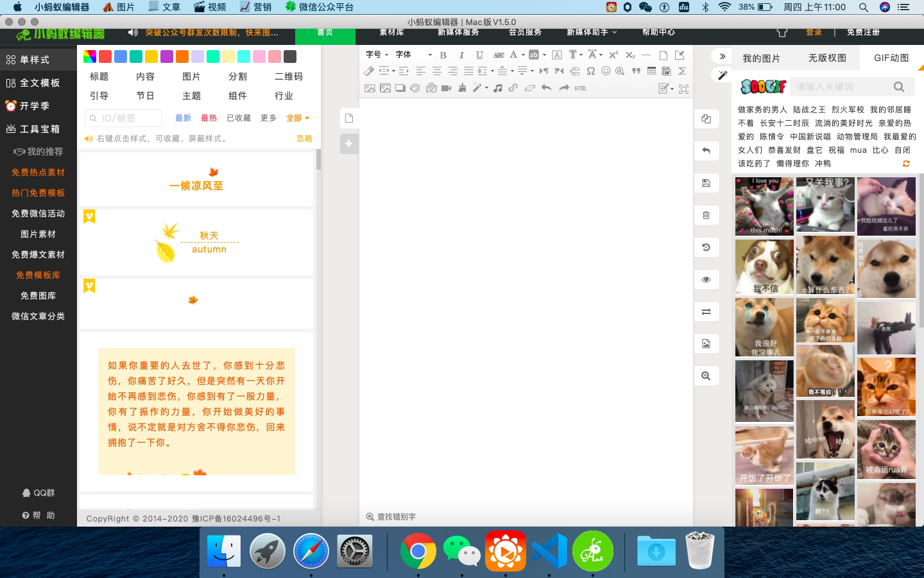Apply bold formatting in the editor toolbar
The width and height of the screenshot is (924, 578).
click(443, 55)
